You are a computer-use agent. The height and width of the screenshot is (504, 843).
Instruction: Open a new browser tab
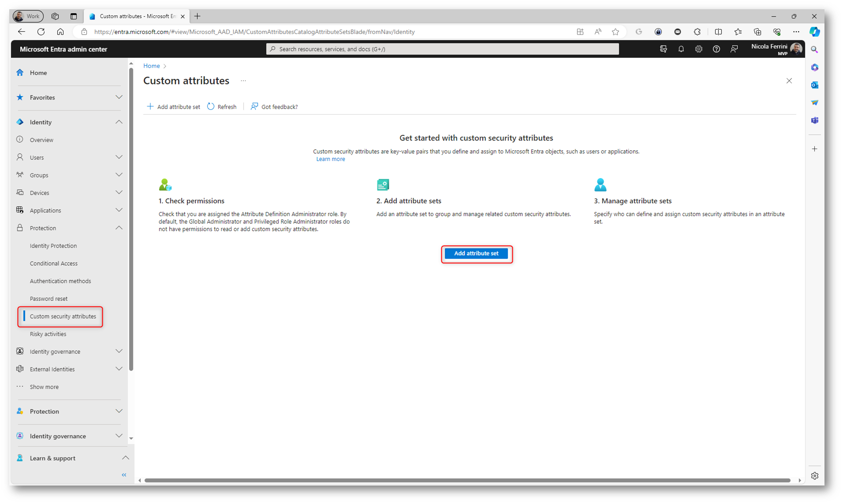click(x=197, y=16)
